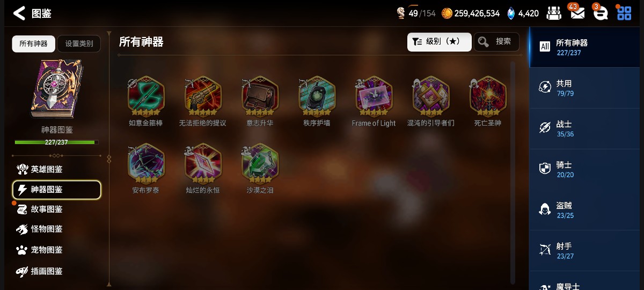
Task: Select the 无法拒绝的提议 artifact icon
Action: point(203,97)
